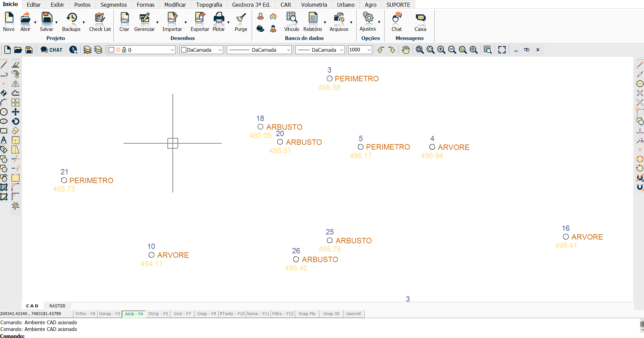Open the Chat messages icon

(397, 18)
